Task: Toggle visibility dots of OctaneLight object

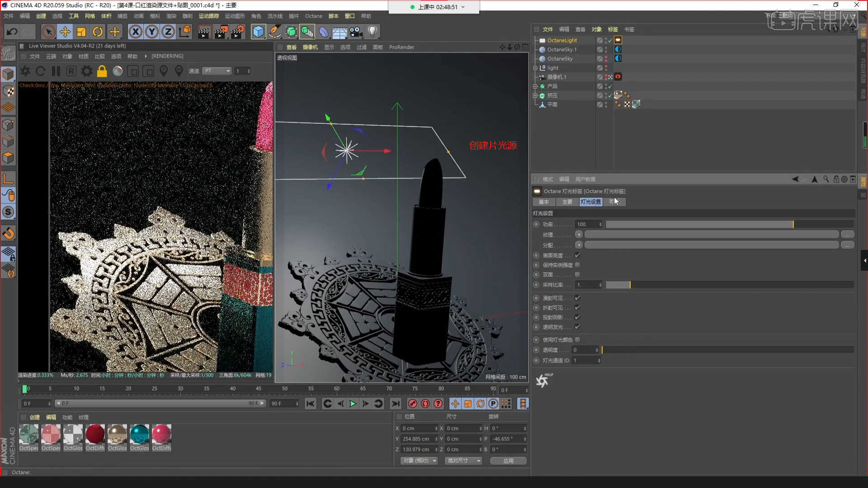Action: [606, 40]
